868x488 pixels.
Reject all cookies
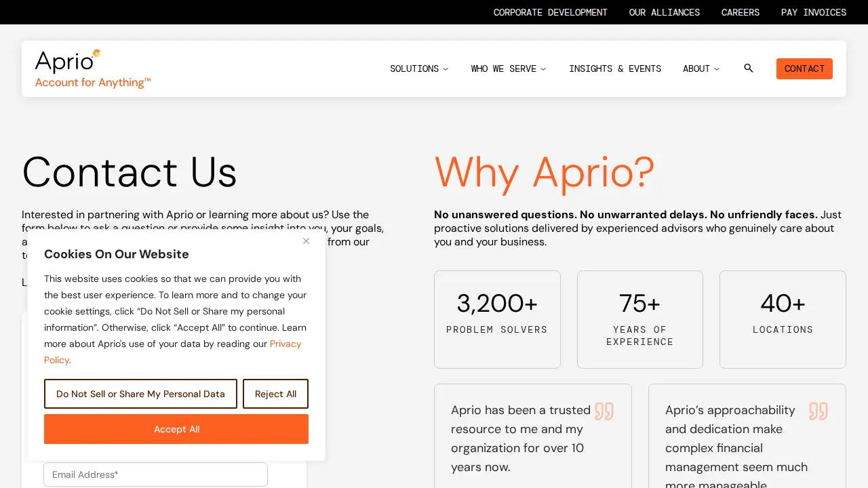[275, 394]
